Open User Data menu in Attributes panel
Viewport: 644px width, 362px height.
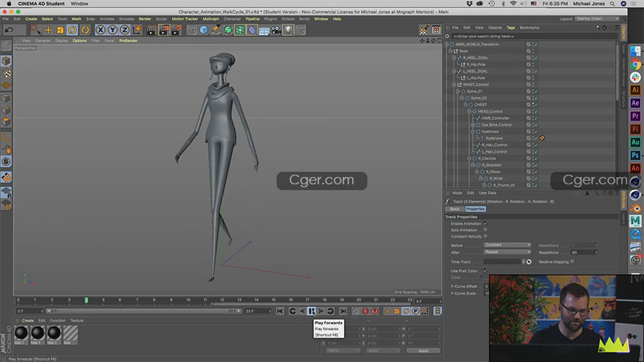click(487, 193)
